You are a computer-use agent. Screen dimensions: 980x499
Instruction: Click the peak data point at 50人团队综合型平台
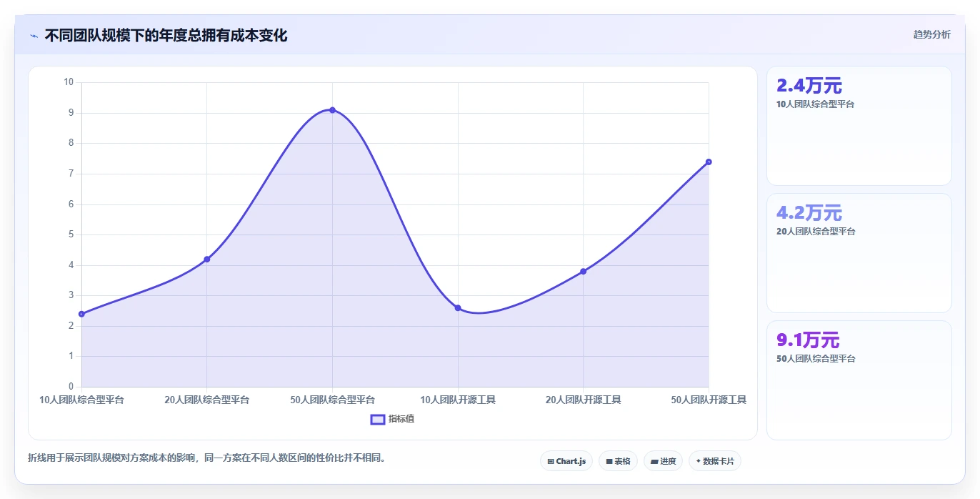click(x=332, y=110)
